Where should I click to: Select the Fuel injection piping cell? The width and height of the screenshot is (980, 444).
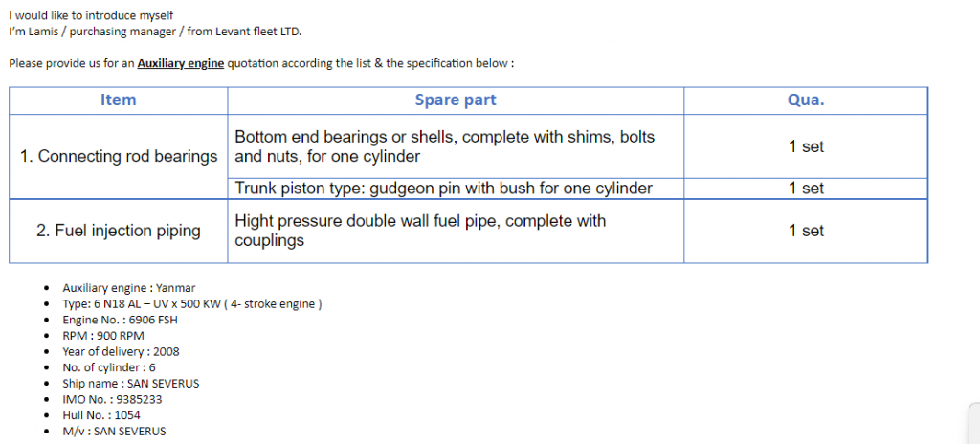coord(118,231)
